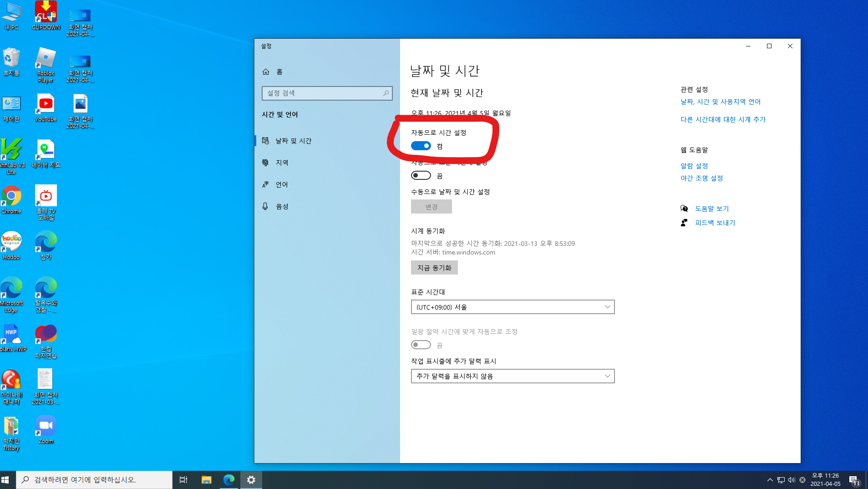Select 날짜 및 시간 in sidebar
The height and width of the screenshot is (489, 868).
[327, 141]
